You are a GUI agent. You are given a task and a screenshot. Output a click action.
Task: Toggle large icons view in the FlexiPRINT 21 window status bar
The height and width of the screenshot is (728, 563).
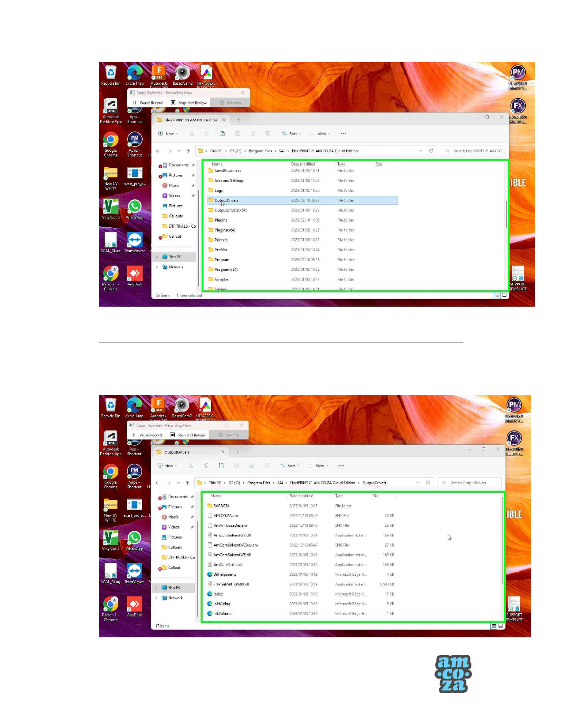(x=504, y=295)
